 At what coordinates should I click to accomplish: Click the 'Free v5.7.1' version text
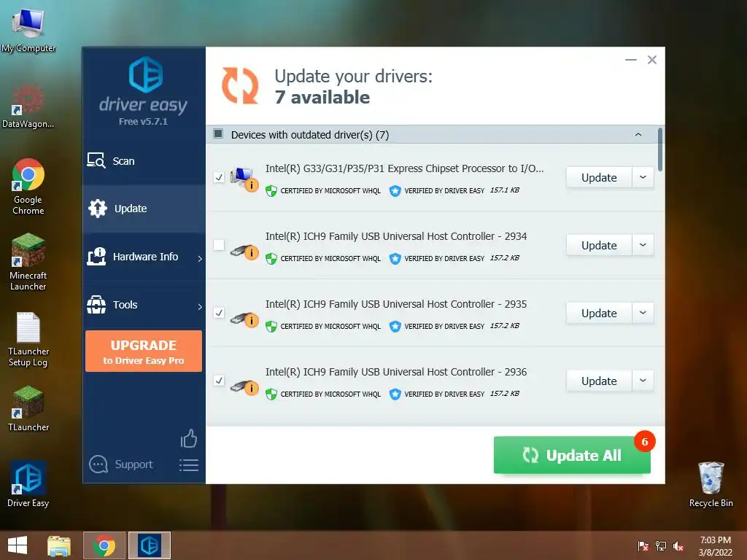[143, 122]
